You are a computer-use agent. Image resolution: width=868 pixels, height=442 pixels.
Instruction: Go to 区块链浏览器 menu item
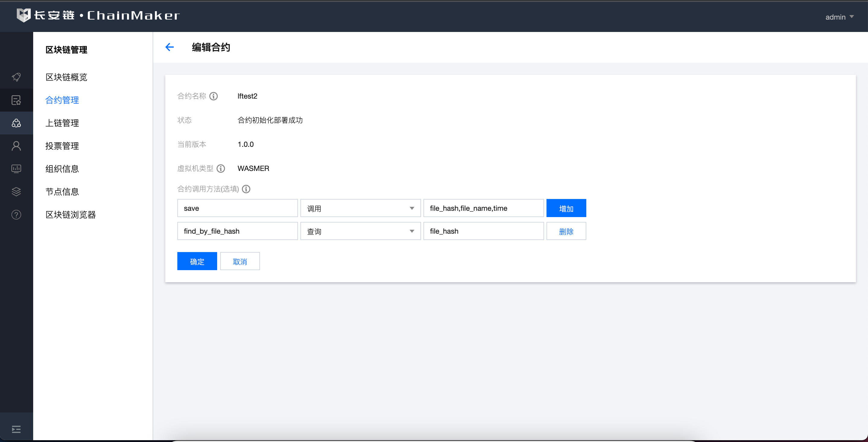[71, 215]
